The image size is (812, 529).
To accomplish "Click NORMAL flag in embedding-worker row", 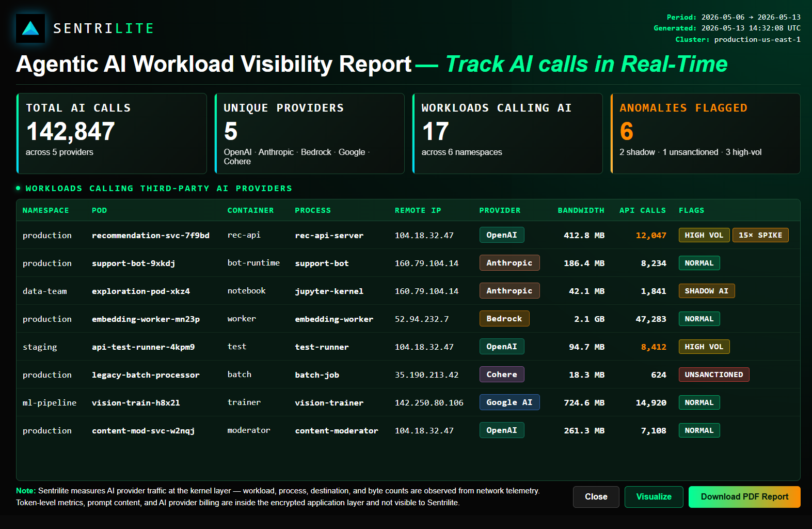I will [x=699, y=319].
